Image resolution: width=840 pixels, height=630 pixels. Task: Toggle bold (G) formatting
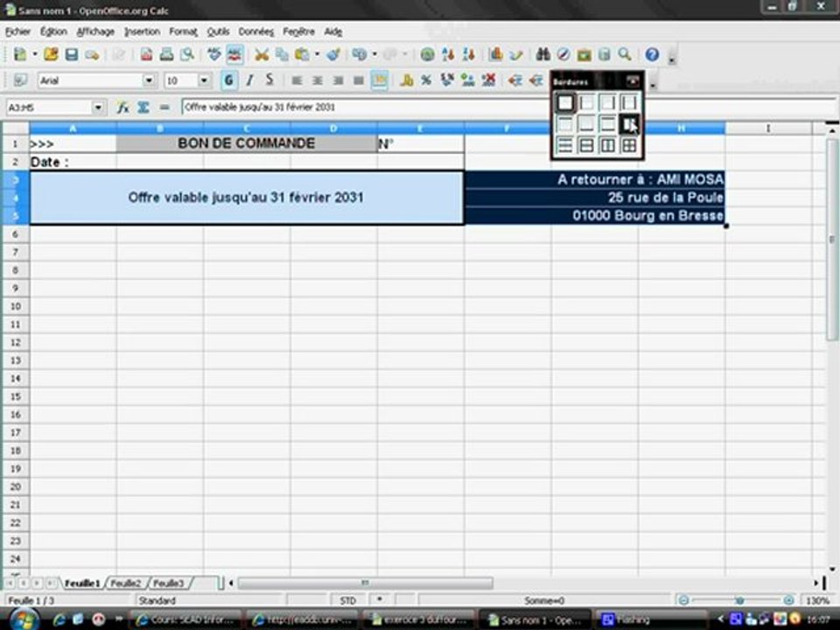pyautogui.click(x=228, y=80)
